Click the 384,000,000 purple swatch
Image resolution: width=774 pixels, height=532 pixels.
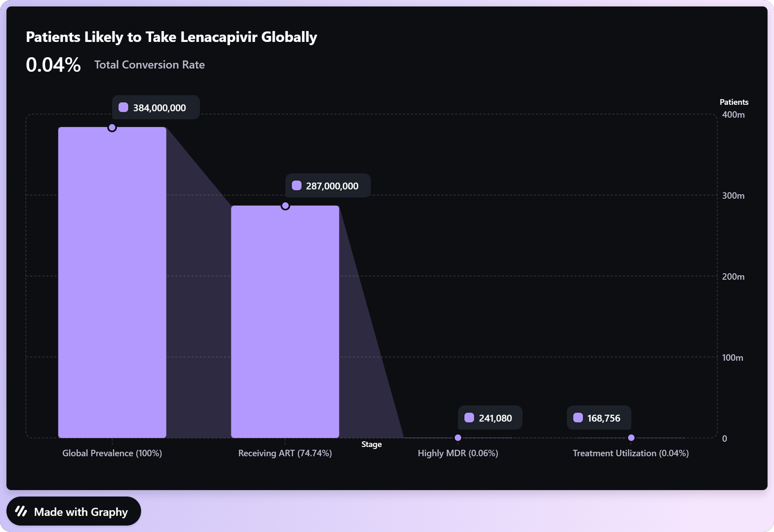pos(123,107)
